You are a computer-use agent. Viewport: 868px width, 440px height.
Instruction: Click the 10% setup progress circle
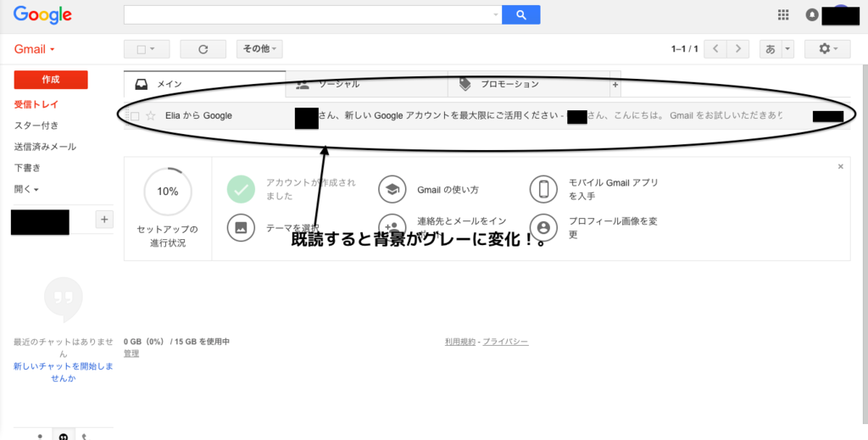(168, 192)
